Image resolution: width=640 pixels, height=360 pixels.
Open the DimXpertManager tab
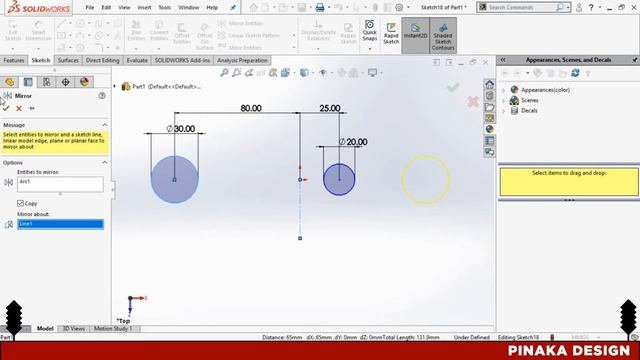[x=65, y=82]
